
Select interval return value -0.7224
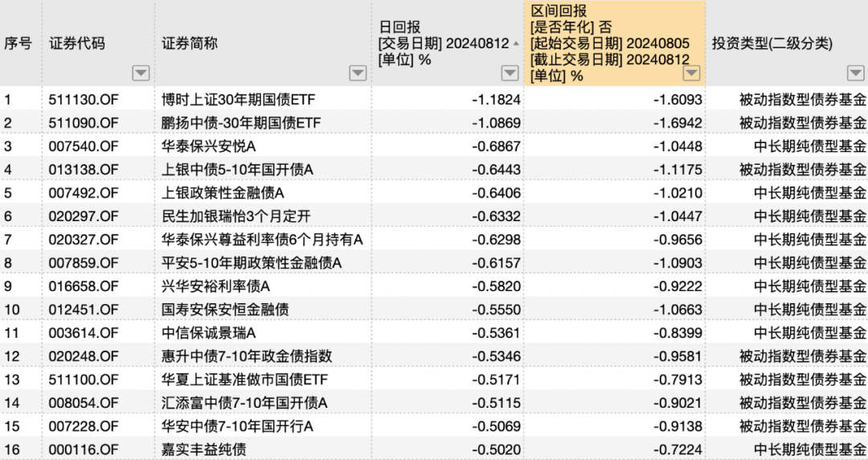click(x=678, y=450)
